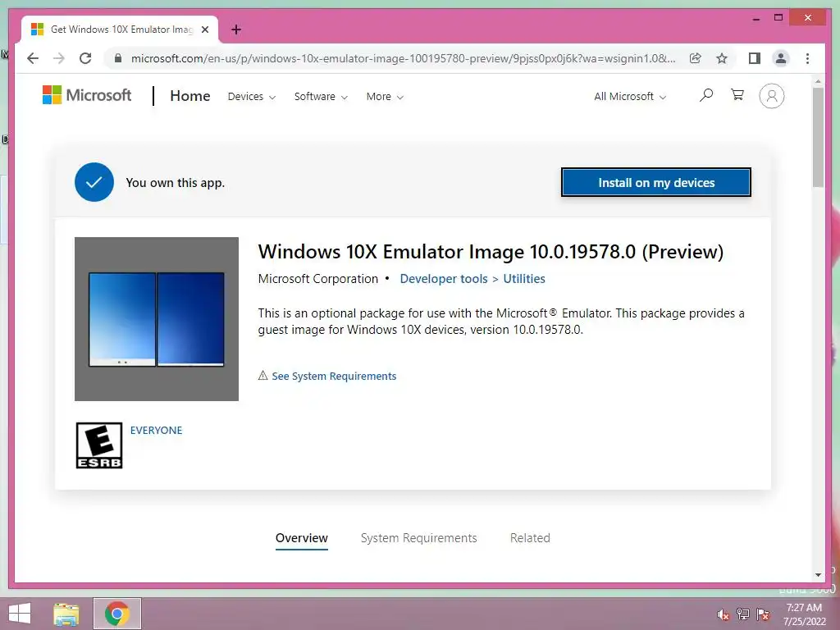
Task: Click the ESRB Everyone rating badge
Action: coord(99,445)
